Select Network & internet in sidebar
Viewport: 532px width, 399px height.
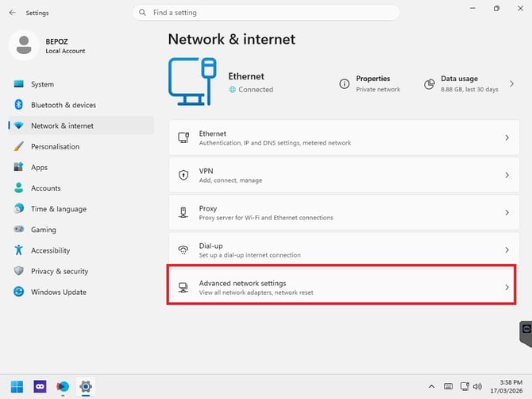coord(81,126)
